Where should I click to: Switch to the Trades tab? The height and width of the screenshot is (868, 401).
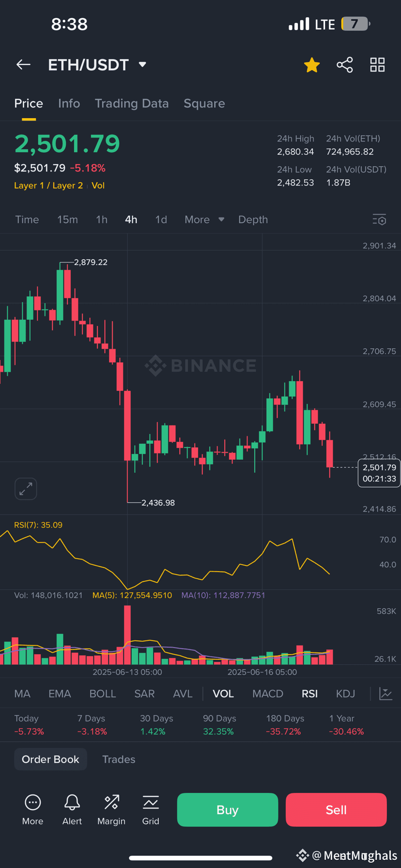coord(119,759)
